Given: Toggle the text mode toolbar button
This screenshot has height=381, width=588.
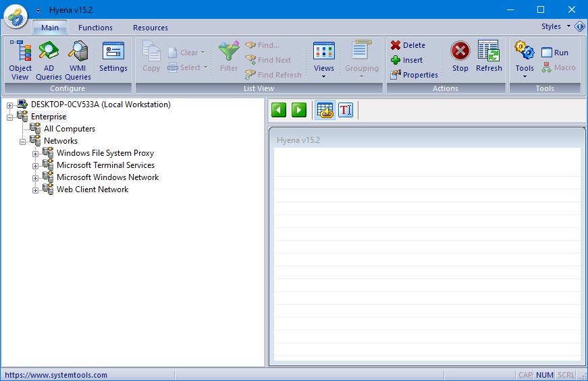Looking at the screenshot, I should click(x=346, y=110).
